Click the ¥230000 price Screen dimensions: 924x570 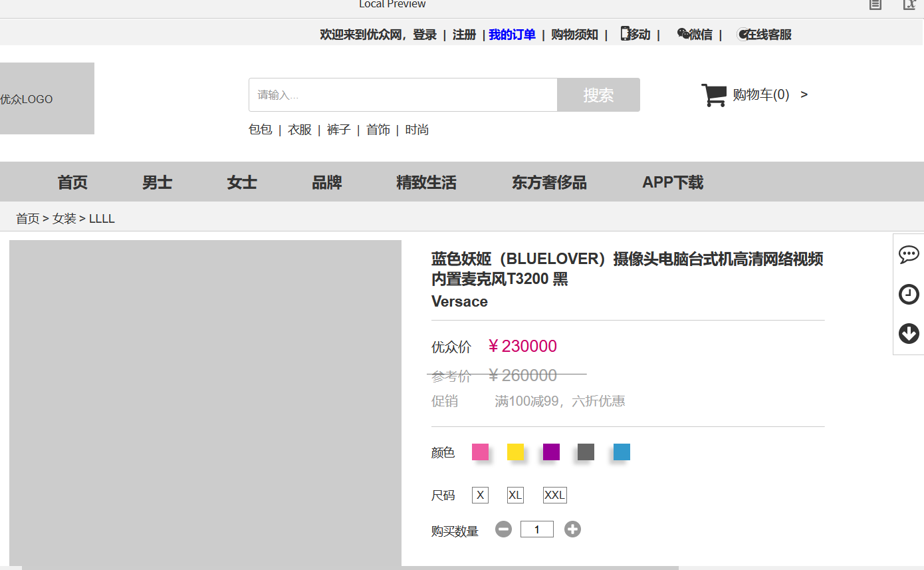(522, 347)
